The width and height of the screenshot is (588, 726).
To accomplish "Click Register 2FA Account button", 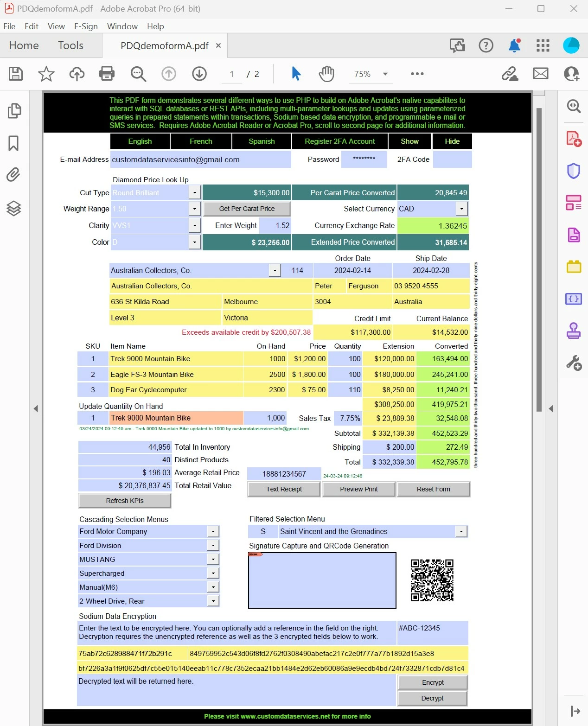I will [339, 141].
